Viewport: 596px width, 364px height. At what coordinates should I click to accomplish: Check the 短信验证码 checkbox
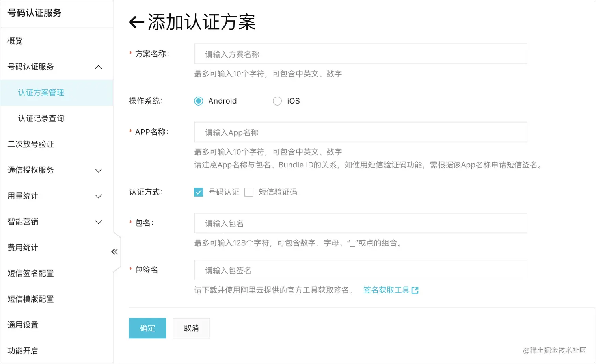pos(249,192)
